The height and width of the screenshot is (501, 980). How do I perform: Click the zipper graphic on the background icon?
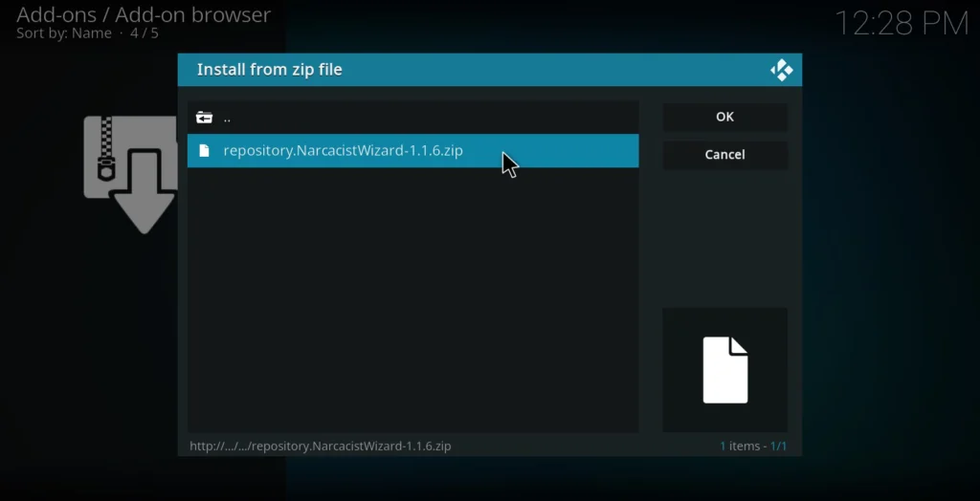coord(105,153)
